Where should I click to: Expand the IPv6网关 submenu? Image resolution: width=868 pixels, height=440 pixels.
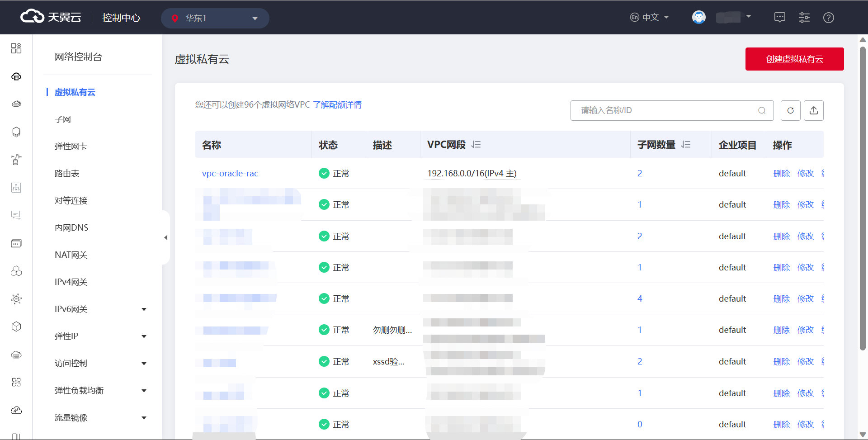[144, 309]
